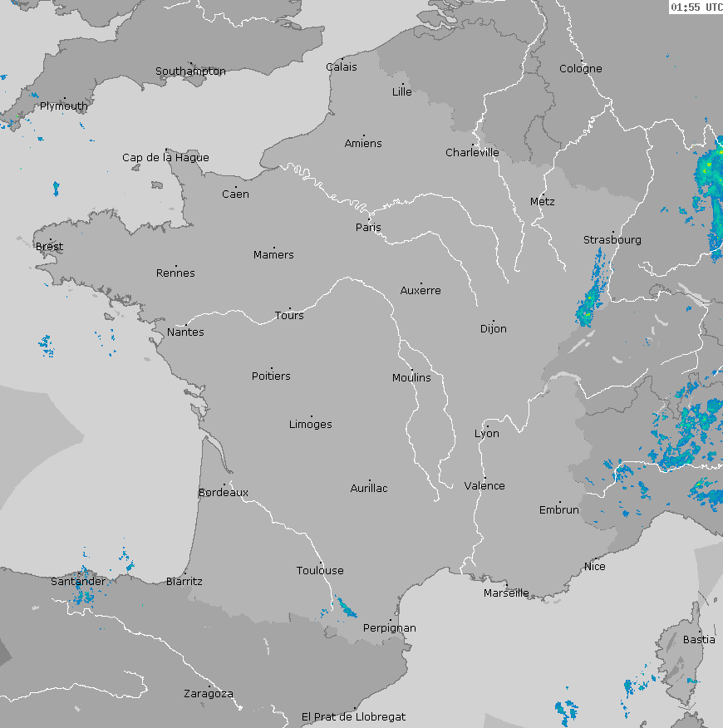The height and width of the screenshot is (728, 723).
Task: Click the Santander city label
Action: (x=78, y=582)
